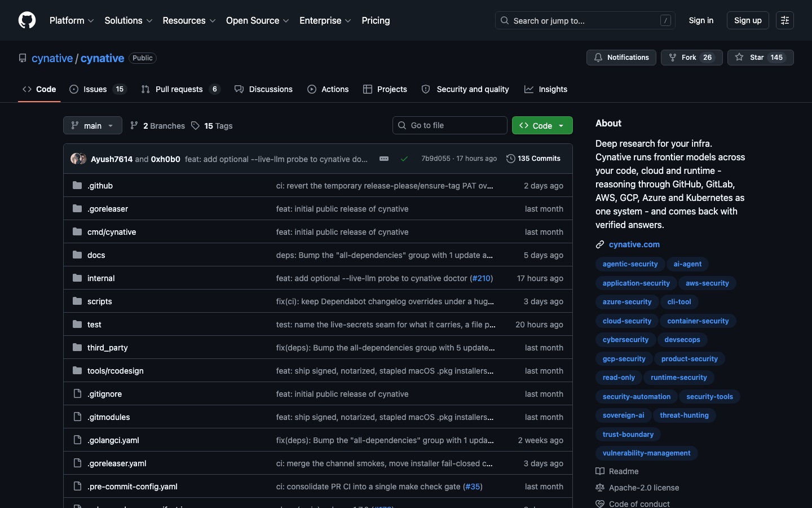Click the Sign in link
The height and width of the screenshot is (508, 812).
[701, 20]
